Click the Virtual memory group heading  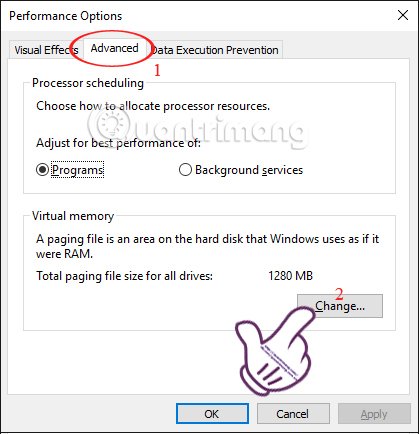point(73,216)
